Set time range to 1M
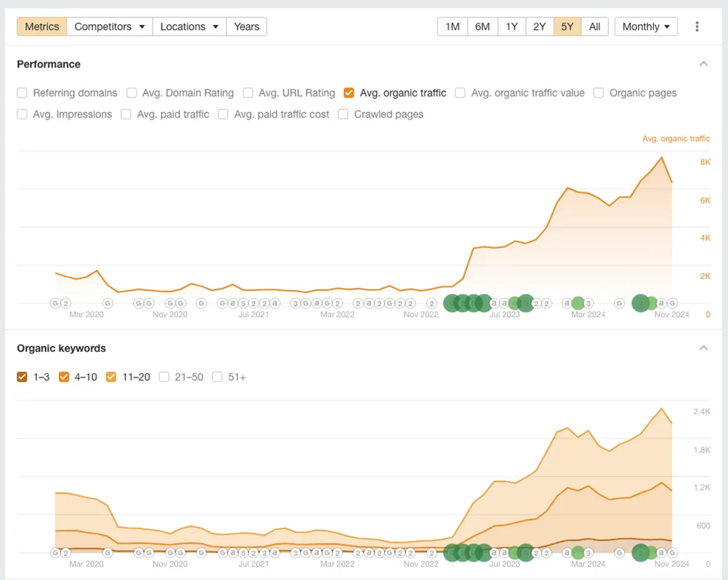The width and height of the screenshot is (728, 580). [453, 27]
